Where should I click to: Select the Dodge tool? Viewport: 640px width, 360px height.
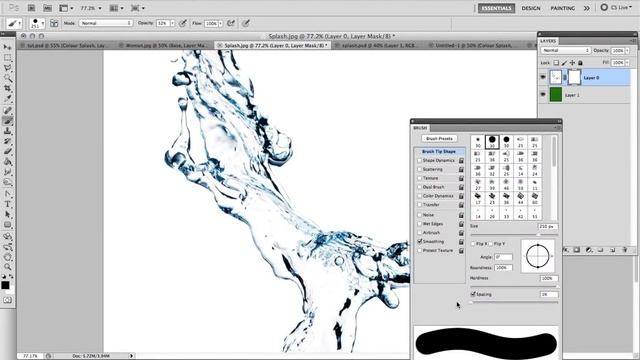click(7, 182)
